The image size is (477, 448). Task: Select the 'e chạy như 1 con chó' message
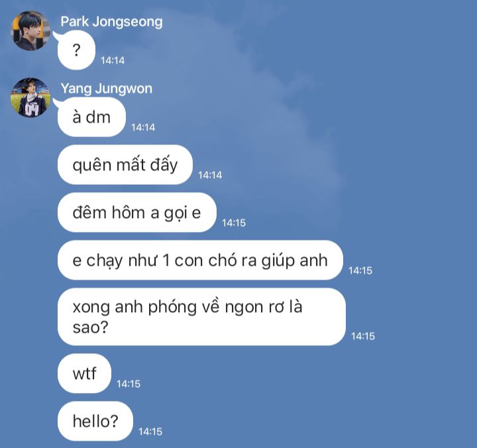click(x=200, y=260)
